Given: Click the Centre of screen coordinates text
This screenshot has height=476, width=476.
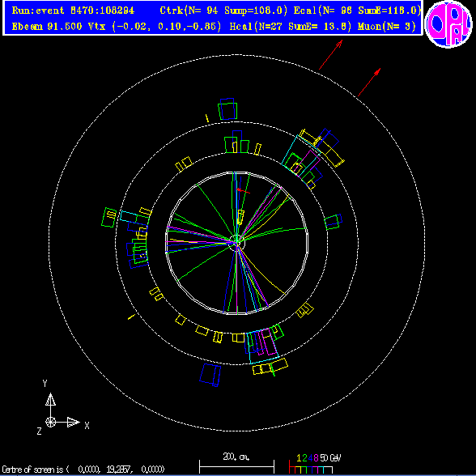Looking at the screenshot, I should pos(83,470).
